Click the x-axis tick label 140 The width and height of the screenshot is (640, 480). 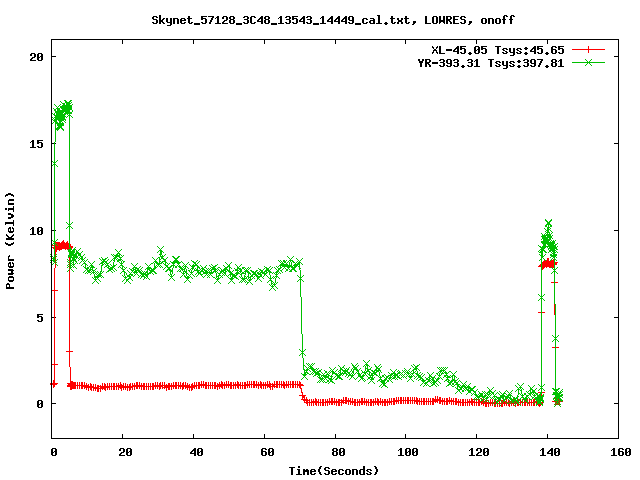tap(550, 452)
